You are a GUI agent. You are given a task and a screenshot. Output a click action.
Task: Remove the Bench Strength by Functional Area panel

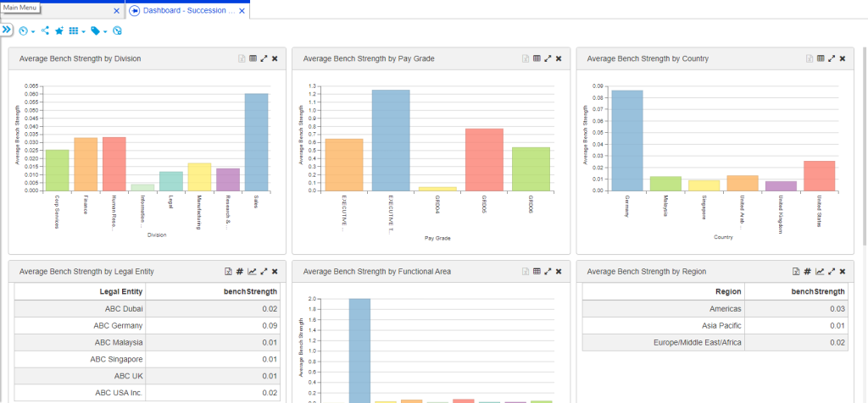pos(559,271)
